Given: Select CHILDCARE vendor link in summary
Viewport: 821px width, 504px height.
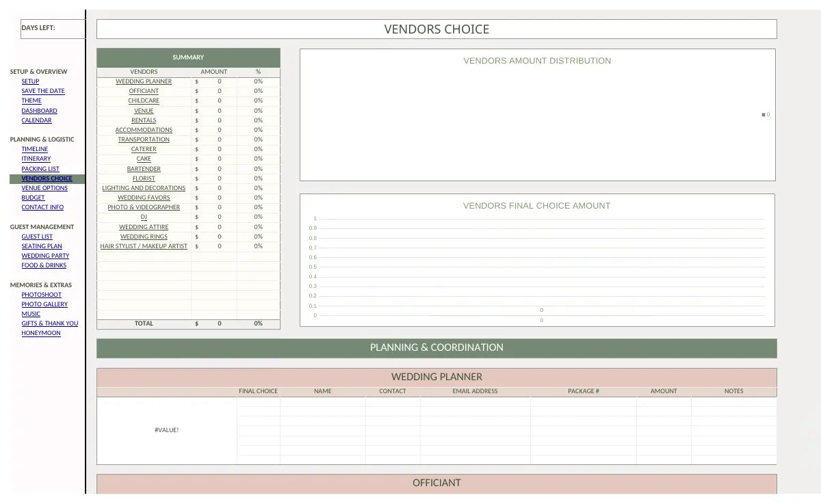Looking at the screenshot, I should pyautogui.click(x=144, y=101).
